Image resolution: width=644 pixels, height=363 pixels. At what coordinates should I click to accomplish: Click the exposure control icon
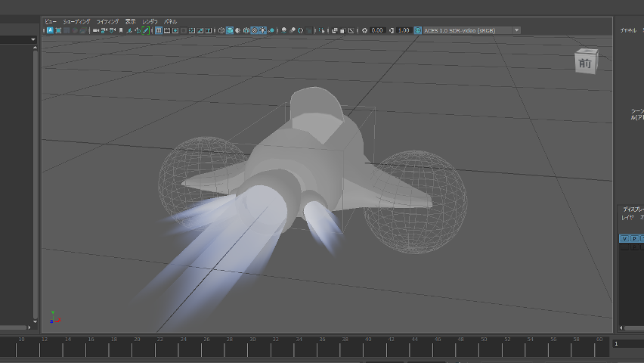coord(365,31)
